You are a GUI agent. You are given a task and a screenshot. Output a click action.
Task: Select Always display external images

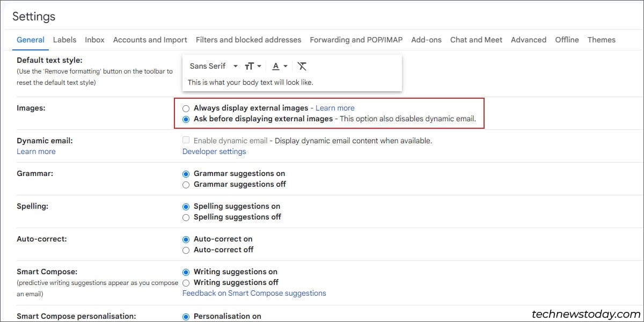click(186, 108)
